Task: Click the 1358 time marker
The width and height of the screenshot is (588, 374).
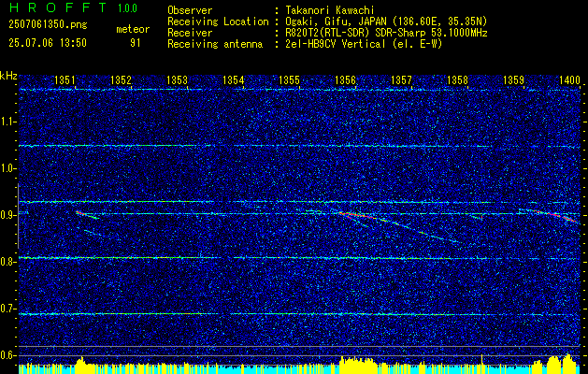Action: coord(457,79)
